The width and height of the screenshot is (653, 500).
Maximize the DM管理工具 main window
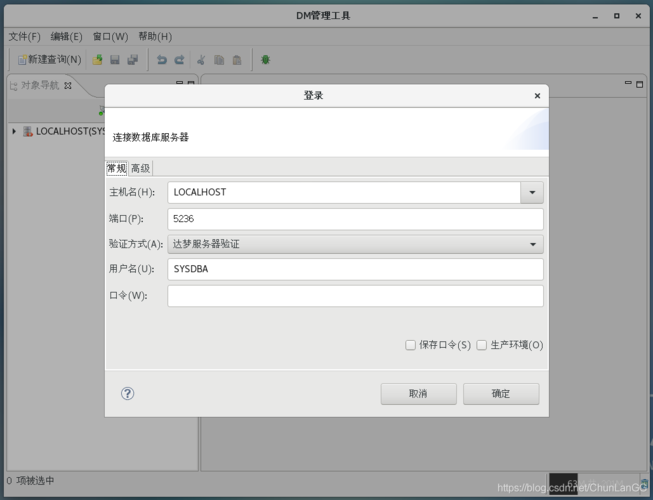[x=616, y=16]
